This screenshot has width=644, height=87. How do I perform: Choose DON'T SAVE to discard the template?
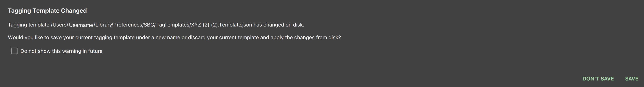[x=598, y=79]
